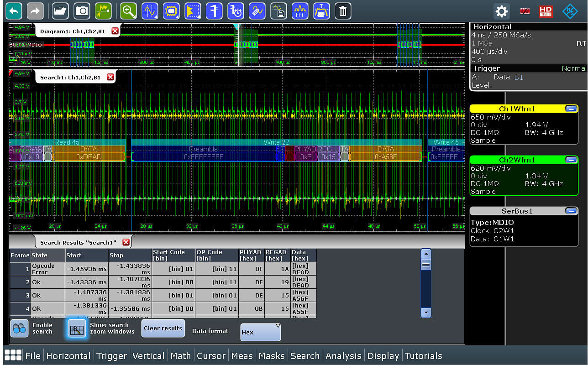Toggle Show search zoom windows
588x365 pixels.
click(77, 328)
